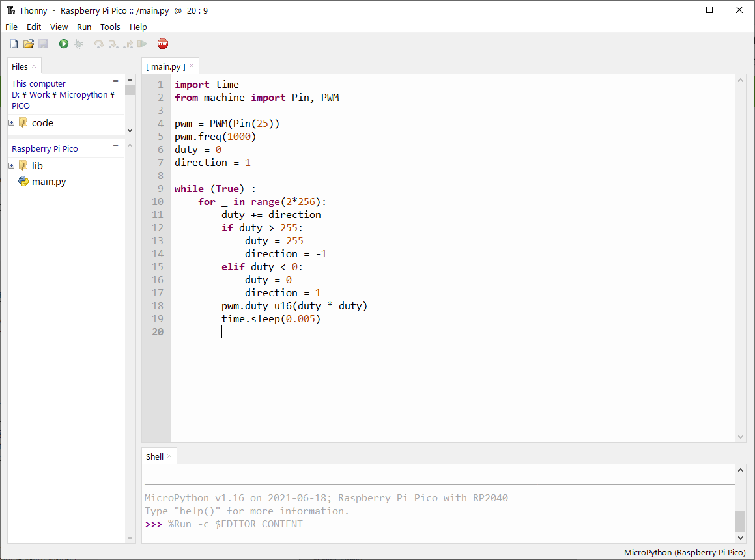Close the Shell tab
The image size is (755, 560).
pyautogui.click(x=169, y=456)
